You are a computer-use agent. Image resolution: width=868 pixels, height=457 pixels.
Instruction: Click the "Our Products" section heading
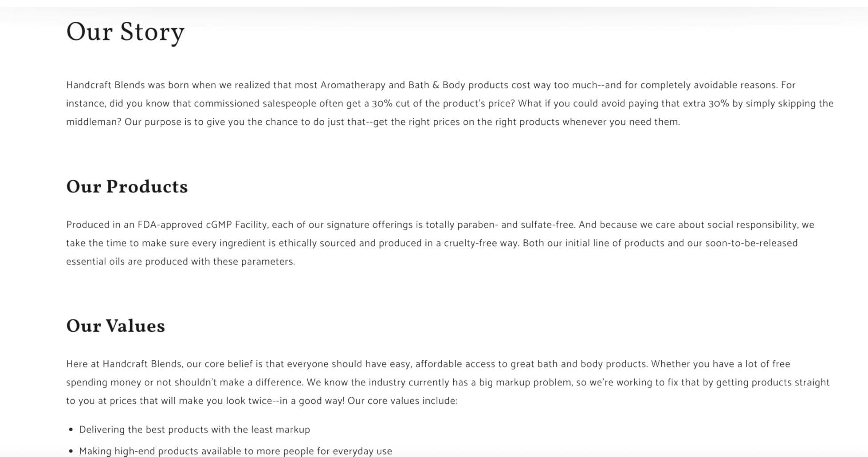coord(127,187)
